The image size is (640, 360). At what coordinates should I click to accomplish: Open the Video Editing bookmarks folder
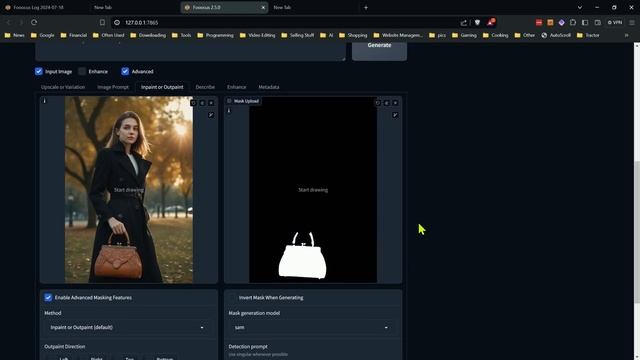[258, 36]
